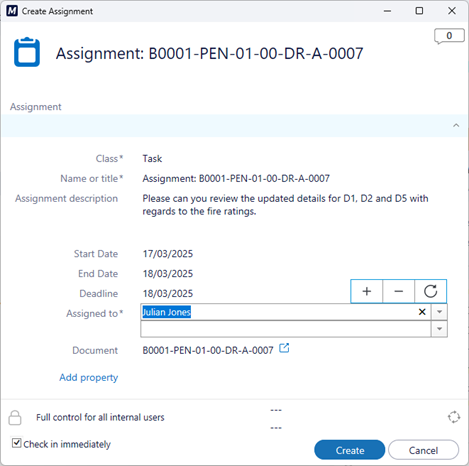Open the linked document arrow icon
The height and width of the screenshot is (466, 469).
[284, 348]
